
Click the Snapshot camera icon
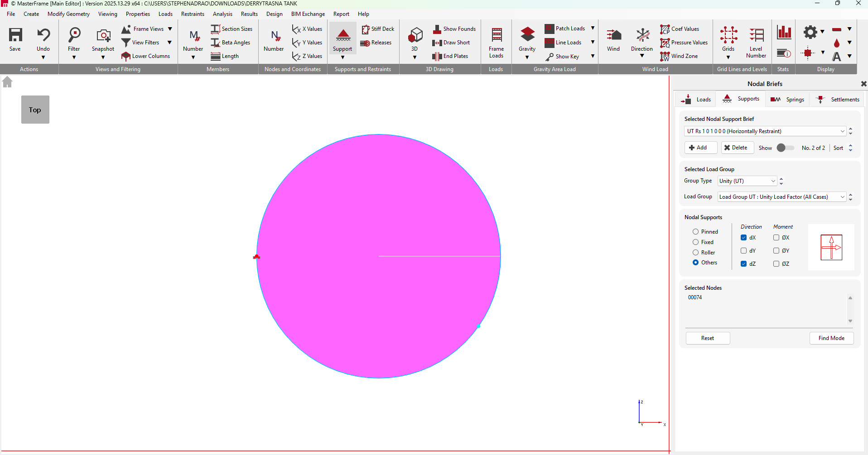pyautogui.click(x=103, y=35)
